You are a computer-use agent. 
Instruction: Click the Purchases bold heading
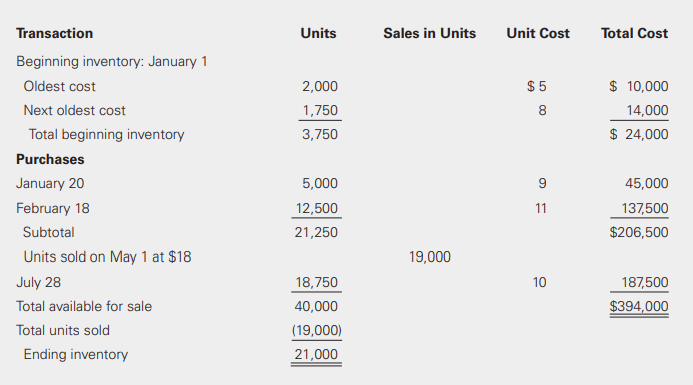(x=50, y=159)
